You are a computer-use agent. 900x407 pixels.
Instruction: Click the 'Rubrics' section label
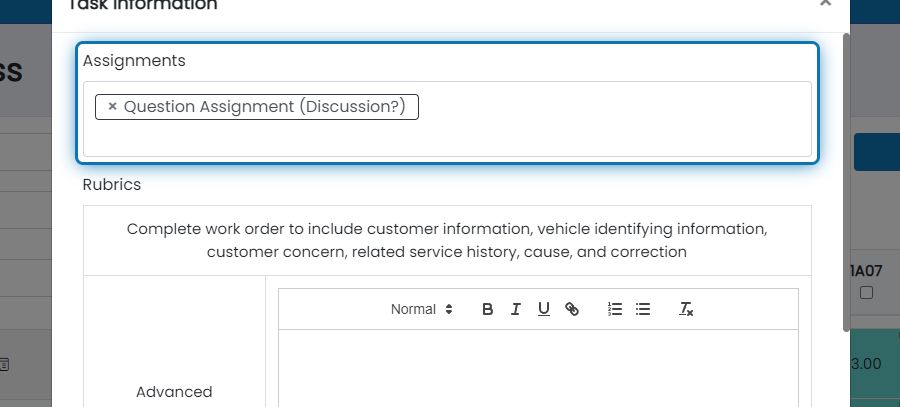(x=112, y=184)
